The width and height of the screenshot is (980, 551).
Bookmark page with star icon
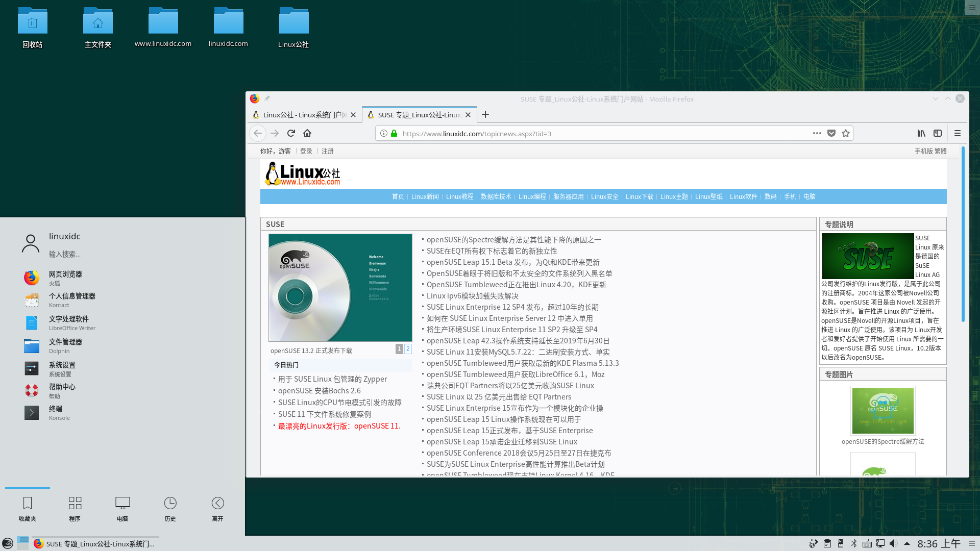846,133
